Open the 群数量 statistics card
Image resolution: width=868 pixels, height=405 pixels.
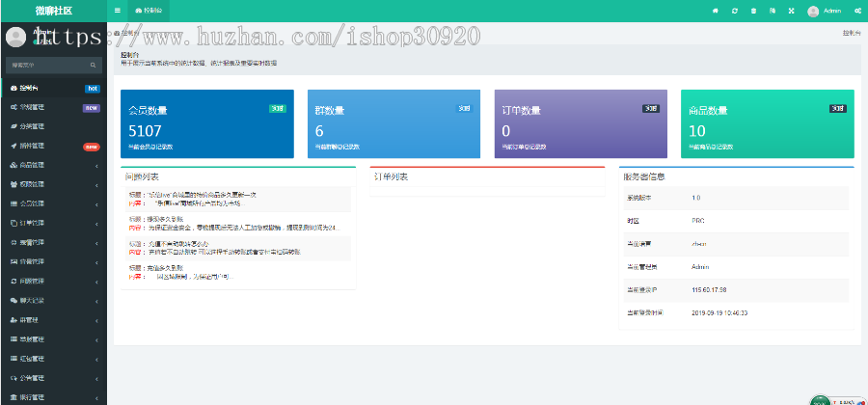(x=394, y=124)
